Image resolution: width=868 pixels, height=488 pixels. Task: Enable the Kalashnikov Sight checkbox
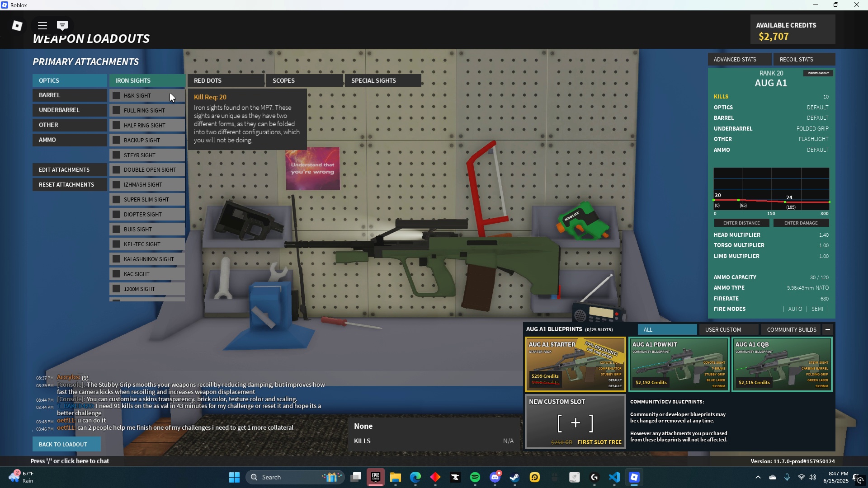click(x=117, y=259)
